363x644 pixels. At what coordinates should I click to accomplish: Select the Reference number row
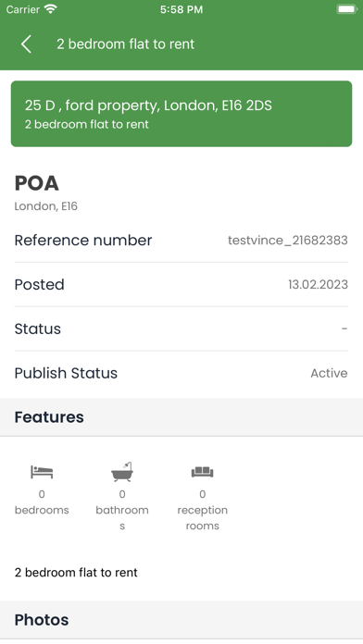pos(181,241)
